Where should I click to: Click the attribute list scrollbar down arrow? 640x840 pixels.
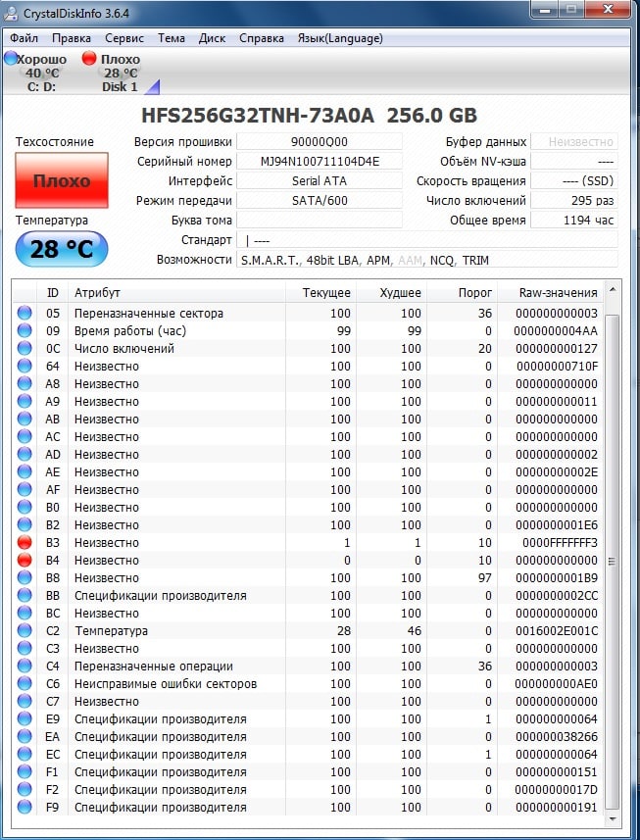coord(613,819)
